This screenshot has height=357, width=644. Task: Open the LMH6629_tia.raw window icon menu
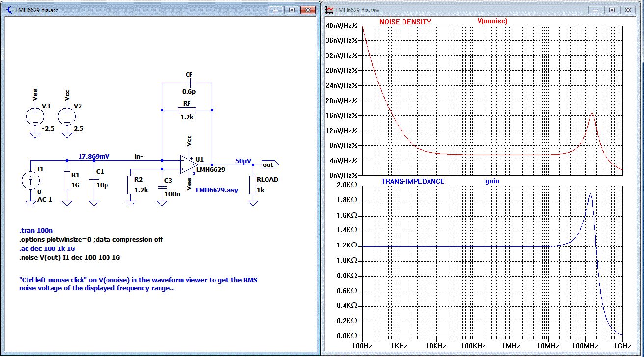(x=330, y=10)
